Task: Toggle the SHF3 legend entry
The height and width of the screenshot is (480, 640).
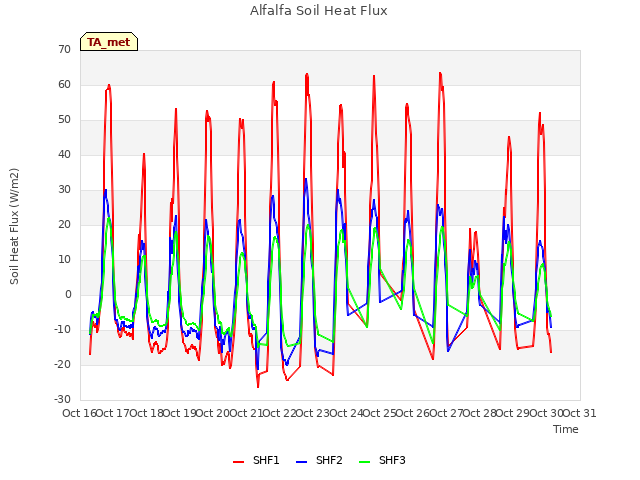Action: point(382,461)
